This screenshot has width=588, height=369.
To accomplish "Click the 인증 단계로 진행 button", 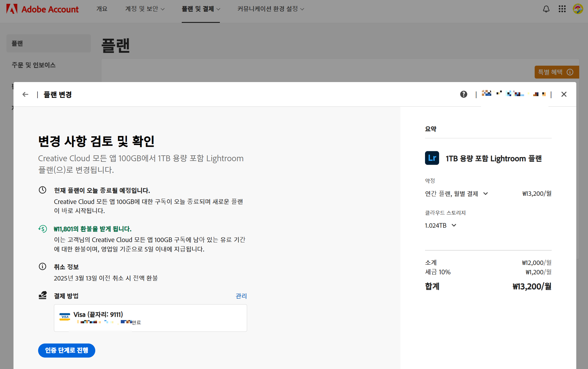I will 67,350.
